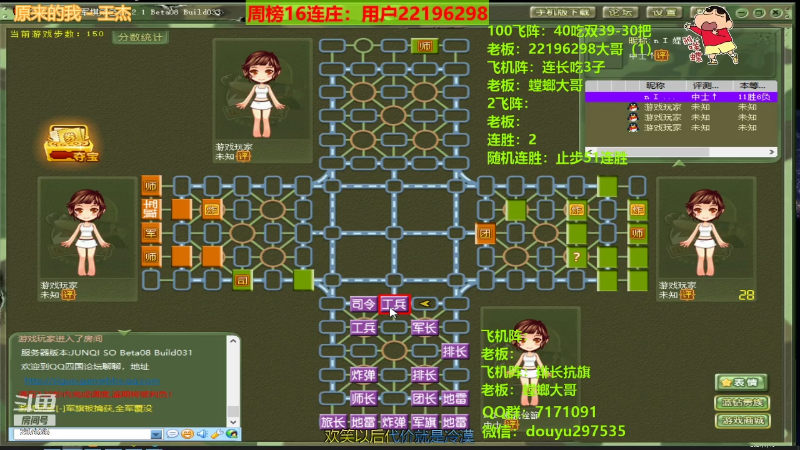Open the 表情 emoticon button
This screenshot has width=800, height=450.
[741, 382]
